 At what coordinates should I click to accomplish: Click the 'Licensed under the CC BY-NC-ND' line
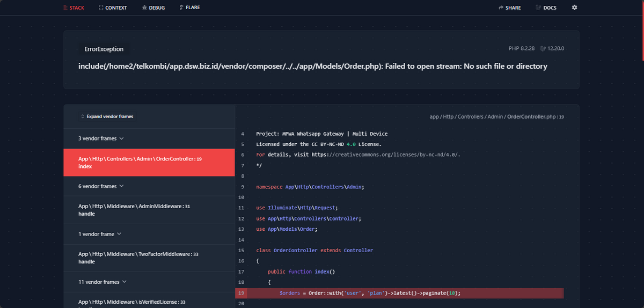pos(319,144)
